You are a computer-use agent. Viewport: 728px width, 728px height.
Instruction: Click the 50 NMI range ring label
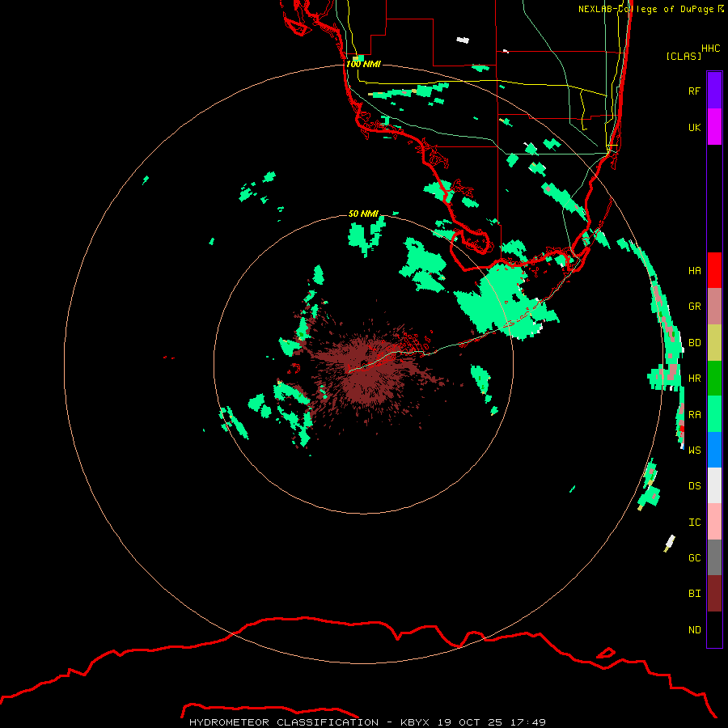[x=363, y=214]
